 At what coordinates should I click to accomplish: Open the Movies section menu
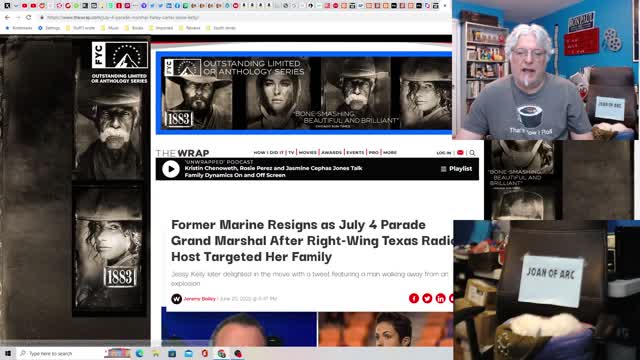tap(307, 153)
